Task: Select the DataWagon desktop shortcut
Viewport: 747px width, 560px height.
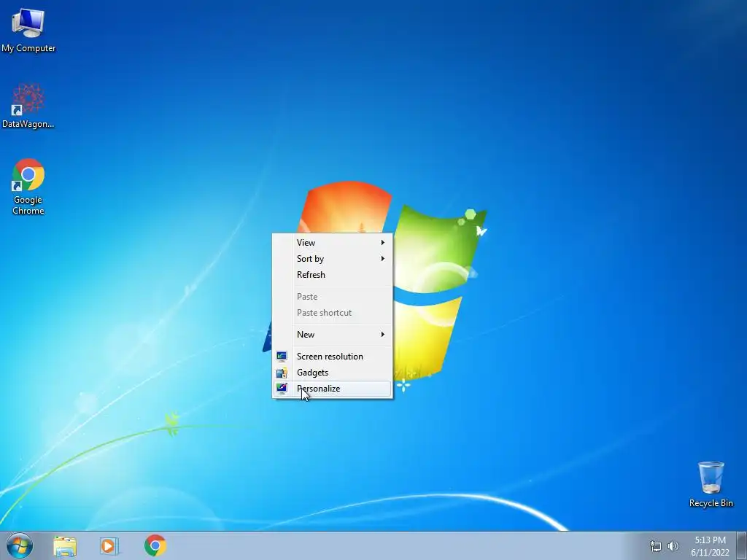Action: [28, 106]
